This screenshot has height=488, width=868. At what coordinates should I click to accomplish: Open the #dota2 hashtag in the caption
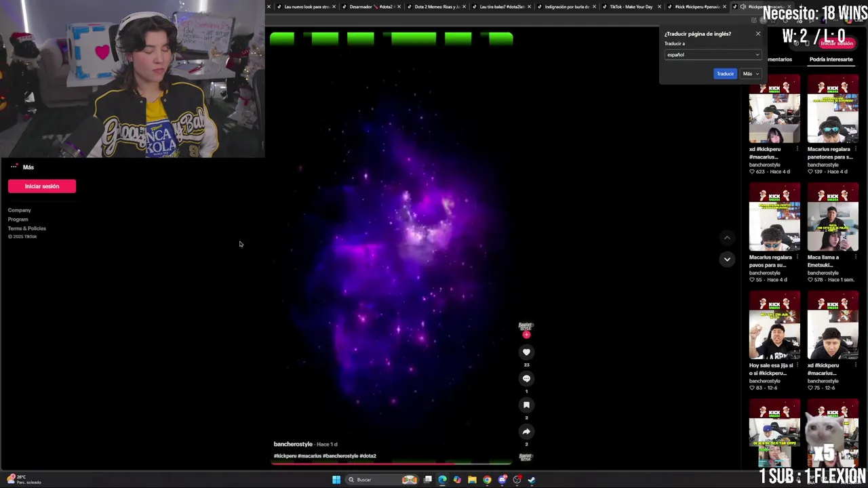coord(368,456)
